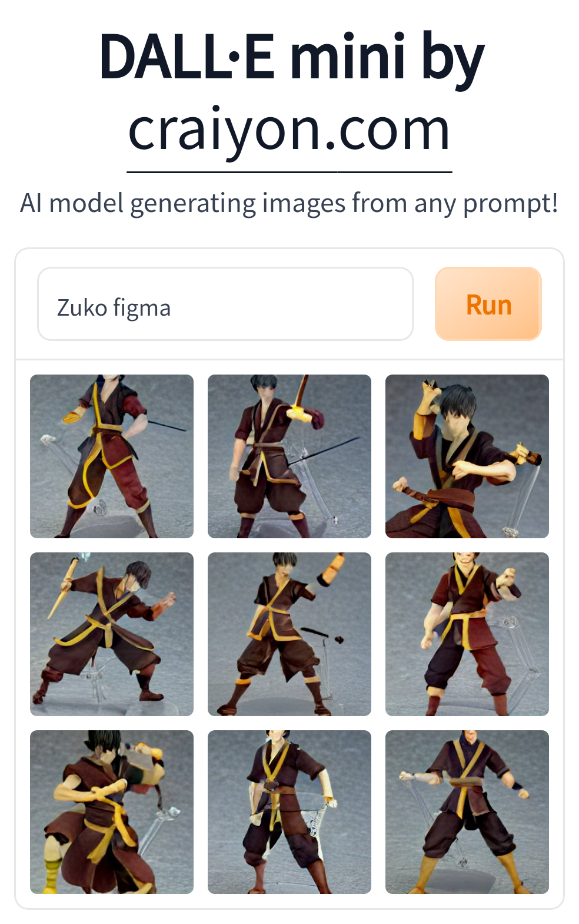Open the top-right image of the kneeling figure
The height and width of the screenshot is (924, 579).
(467, 456)
